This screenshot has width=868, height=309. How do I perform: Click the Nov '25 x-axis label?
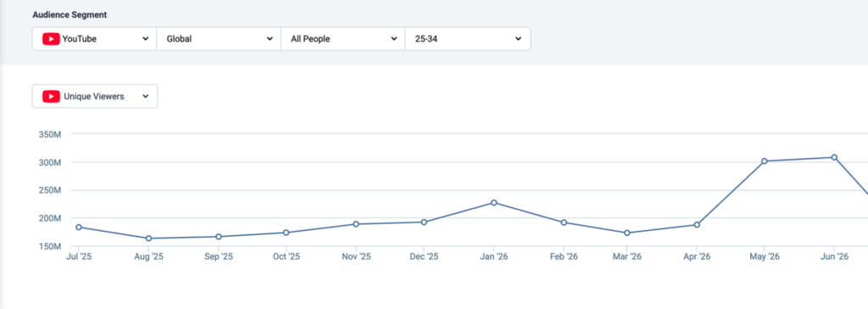pos(356,257)
